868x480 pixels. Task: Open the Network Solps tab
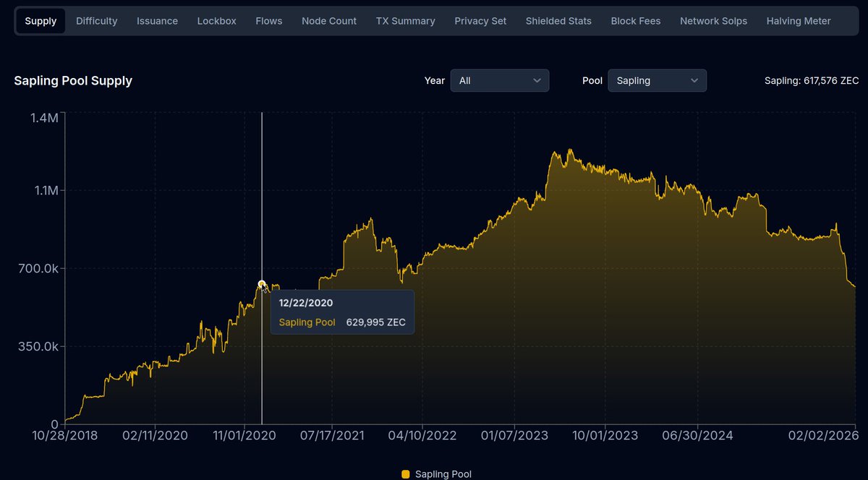713,21
